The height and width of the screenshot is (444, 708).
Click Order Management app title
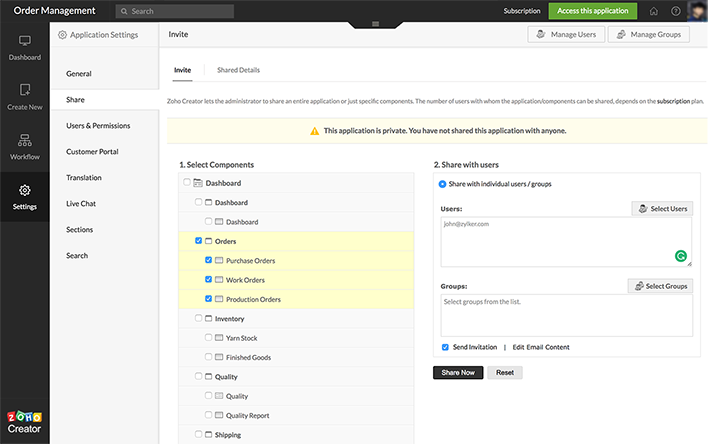pos(54,10)
